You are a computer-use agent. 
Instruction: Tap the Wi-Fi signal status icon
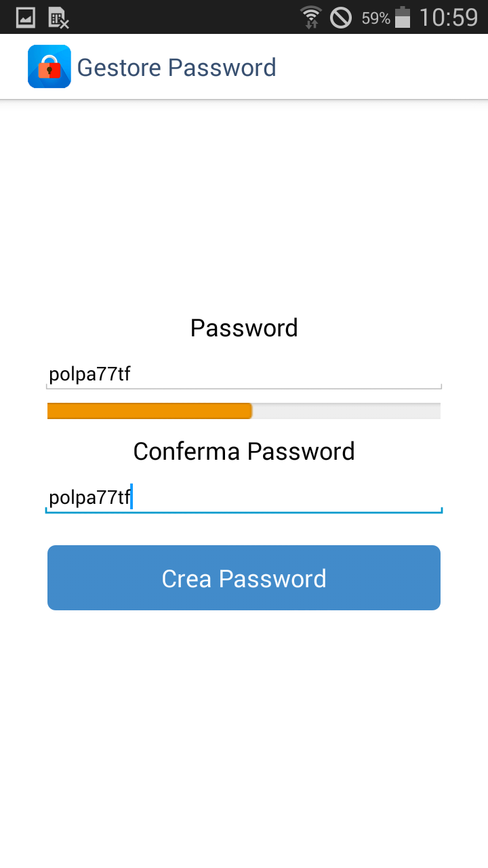click(x=311, y=17)
